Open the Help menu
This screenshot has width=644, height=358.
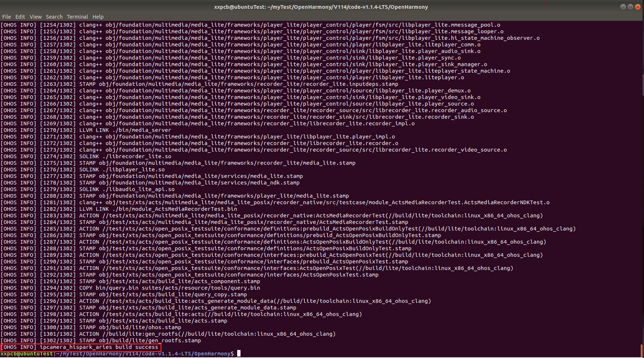(98, 17)
